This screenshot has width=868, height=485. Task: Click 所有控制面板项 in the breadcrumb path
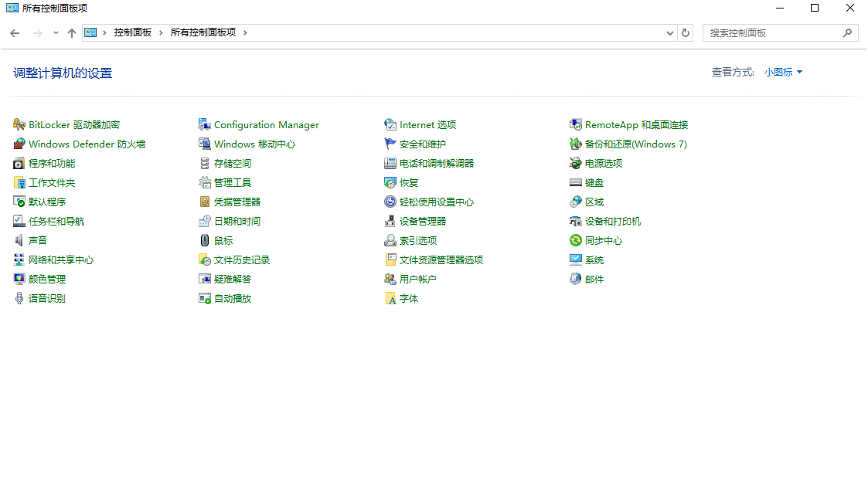(203, 32)
